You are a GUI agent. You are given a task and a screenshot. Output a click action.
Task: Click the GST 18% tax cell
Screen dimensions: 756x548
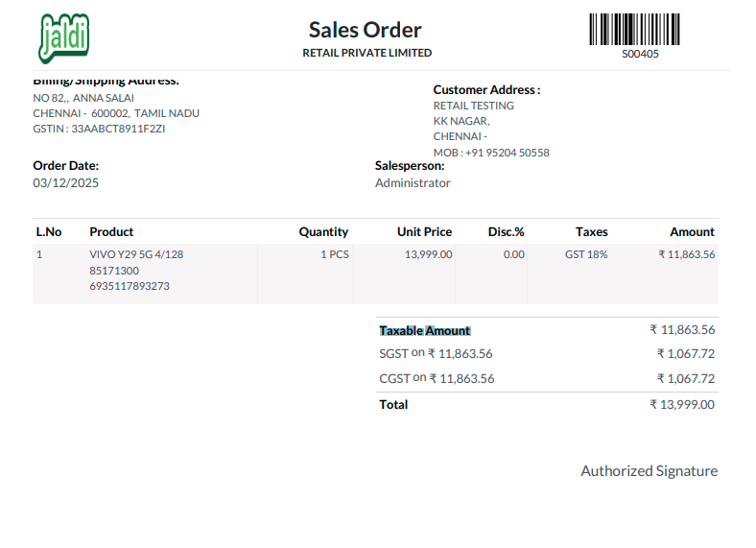(586, 254)
